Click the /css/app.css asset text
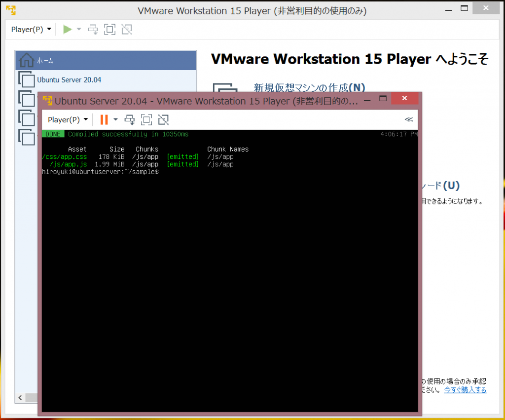Screen dimensions: 505x420 (x=65, y=156)
